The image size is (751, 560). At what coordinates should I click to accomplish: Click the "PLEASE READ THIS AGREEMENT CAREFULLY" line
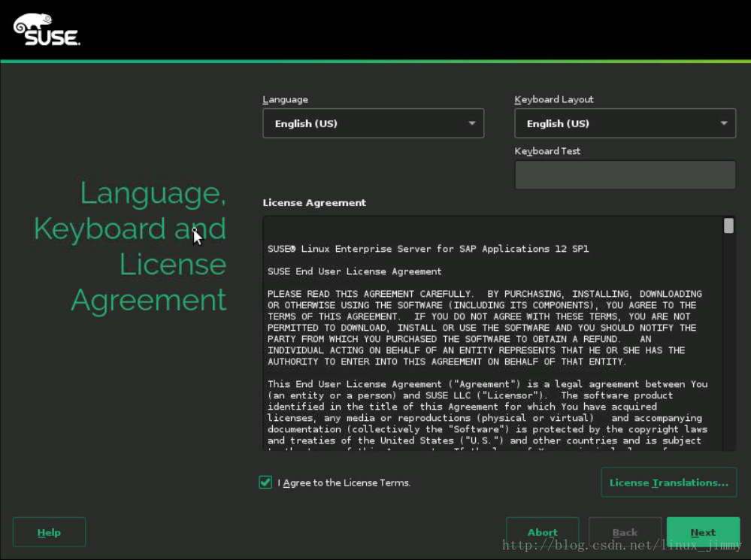coord(485,294)
